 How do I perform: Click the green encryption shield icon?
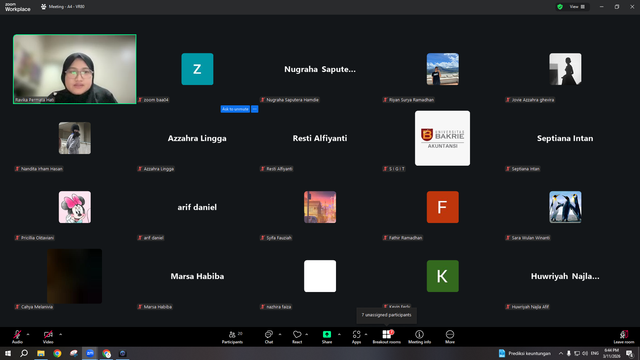pyautogui.click(x=560, y=7)
